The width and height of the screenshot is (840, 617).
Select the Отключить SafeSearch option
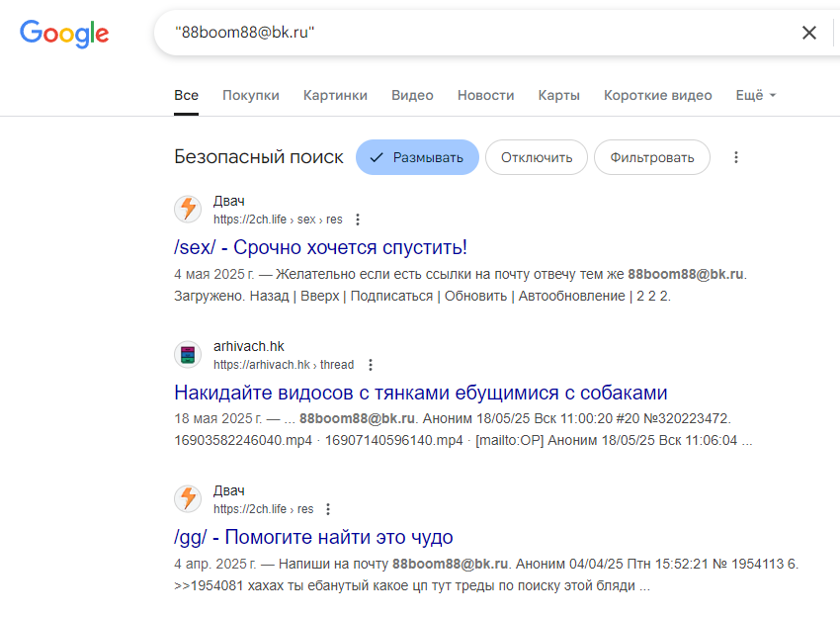pyautogui.click(x=537, y=157)
